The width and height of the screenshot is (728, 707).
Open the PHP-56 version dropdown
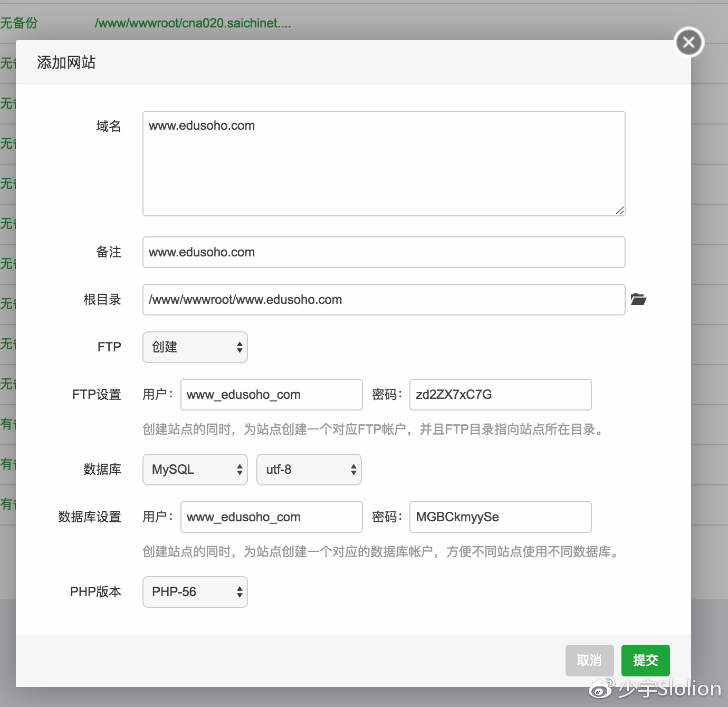click(x=195, y=592)
